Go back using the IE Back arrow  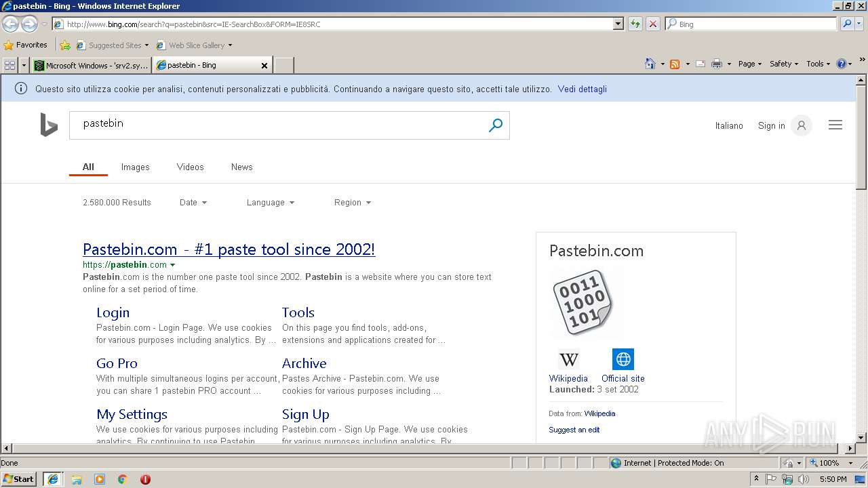[x=10, y=24]
